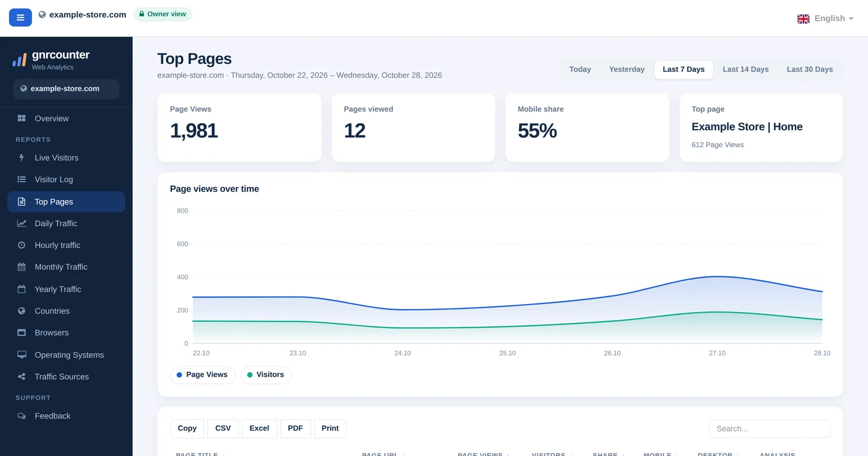Click the Feedback chat bubbles icon
The width and height of the screenshot is (868, 456).
(x=22, y=416)
